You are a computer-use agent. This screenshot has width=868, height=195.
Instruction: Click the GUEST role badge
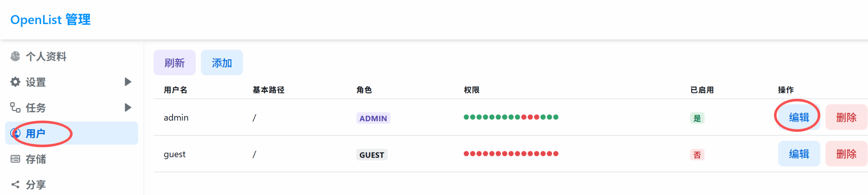click(x=372, y=155)
